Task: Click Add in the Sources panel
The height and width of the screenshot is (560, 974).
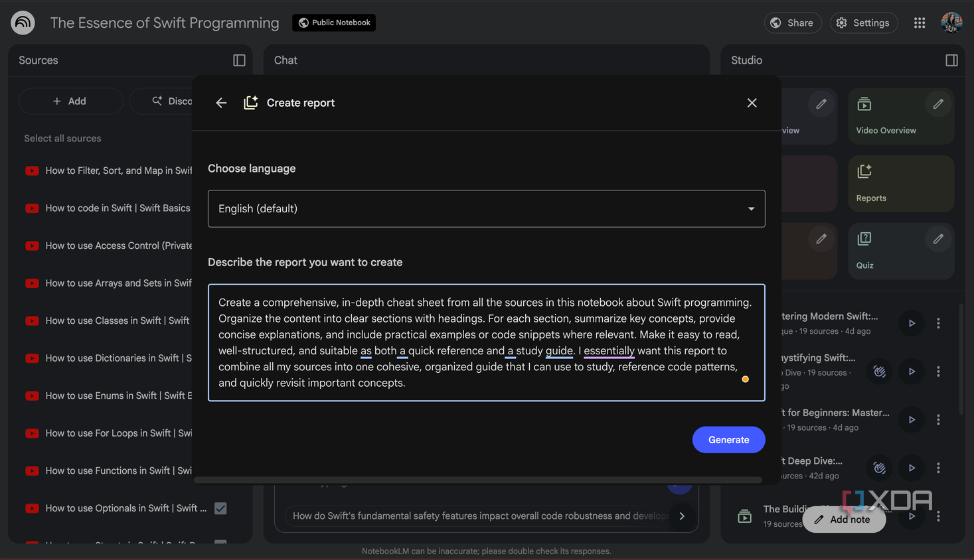Action: [x=70, y=101]
